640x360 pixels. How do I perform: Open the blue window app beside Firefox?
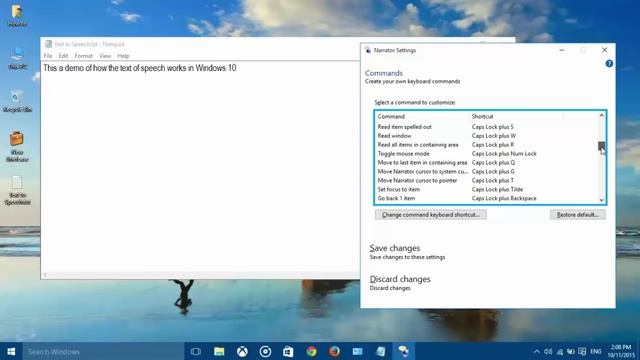coord(358,351)
